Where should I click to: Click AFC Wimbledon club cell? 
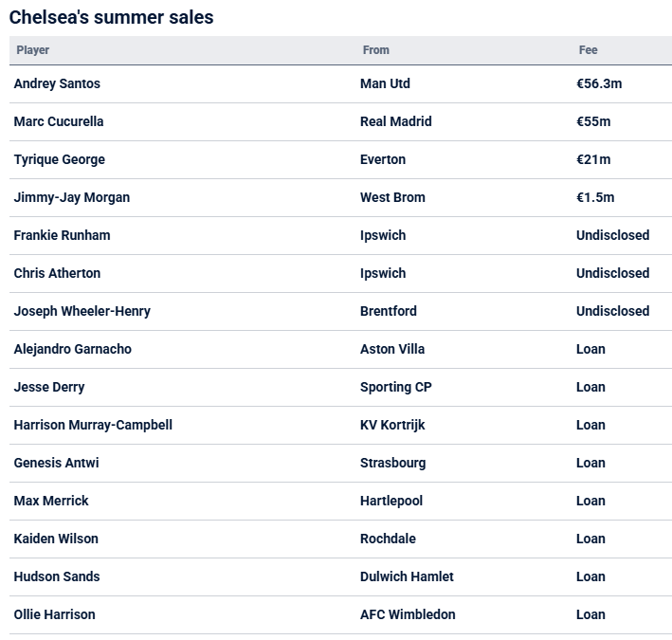tap(408, 614)
